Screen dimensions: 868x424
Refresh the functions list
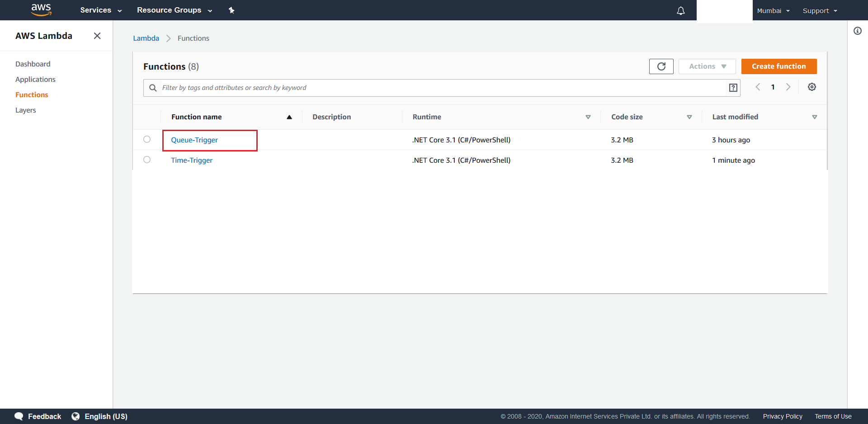661,66
